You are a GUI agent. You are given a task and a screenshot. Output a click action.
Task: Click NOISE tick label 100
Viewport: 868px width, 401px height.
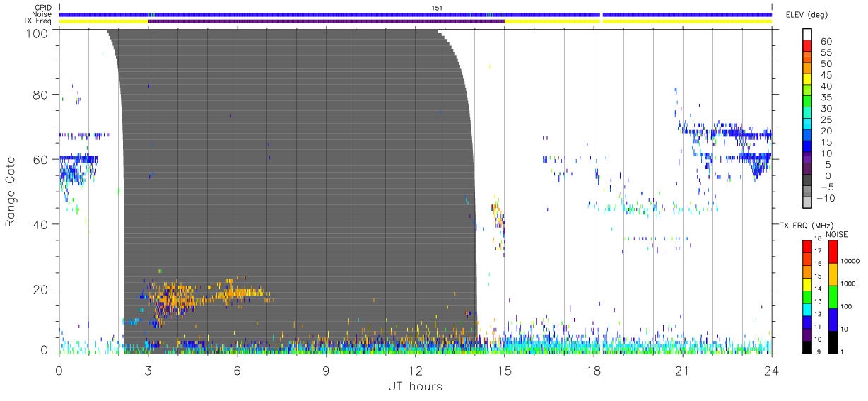pos(847,306)
